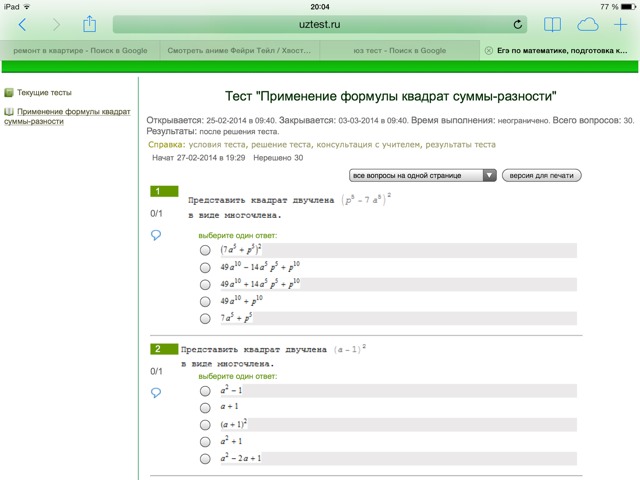Tap the Safari back arrow
The width and height of the screenshot is (640, 480).
click(22, 25)
